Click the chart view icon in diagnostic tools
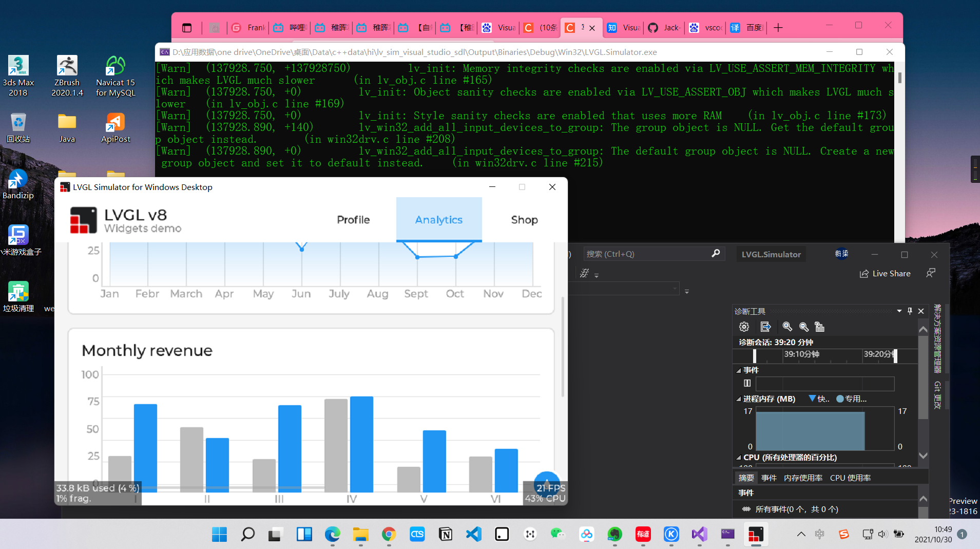Viewport: 980px width, 549px height. 820,327
